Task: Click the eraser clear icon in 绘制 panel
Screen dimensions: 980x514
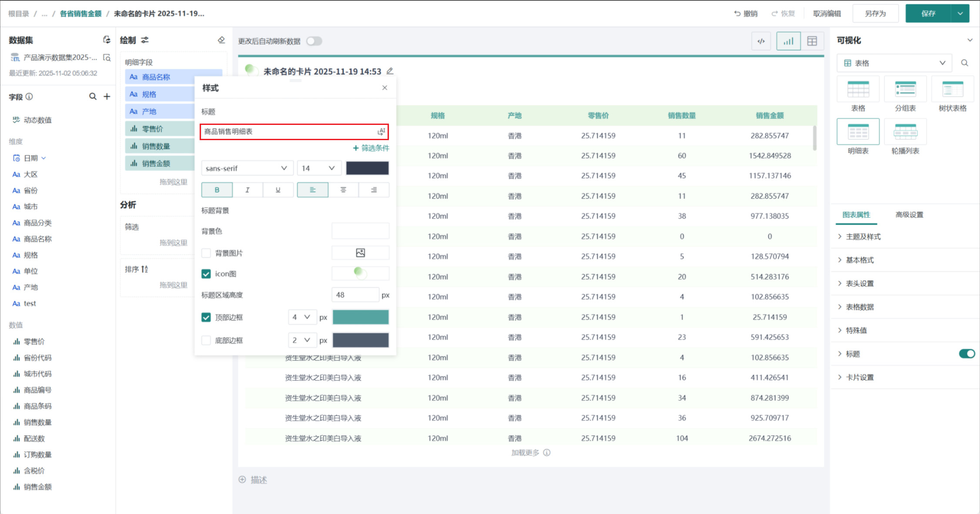Action: pyautogui.click(x=221, y=40)
